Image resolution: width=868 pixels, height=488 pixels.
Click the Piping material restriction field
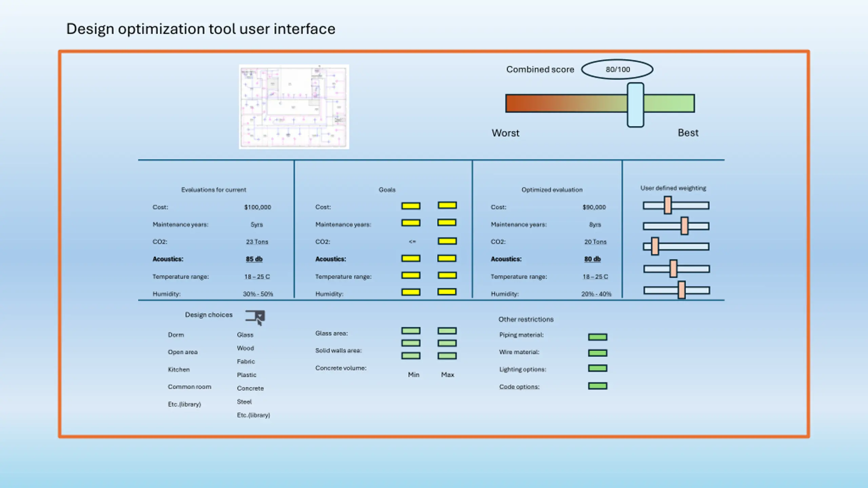pos(598,337)
